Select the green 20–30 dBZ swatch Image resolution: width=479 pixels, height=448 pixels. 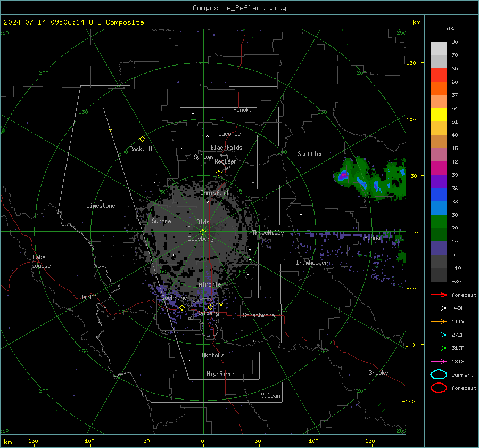[x=439, y=222]
